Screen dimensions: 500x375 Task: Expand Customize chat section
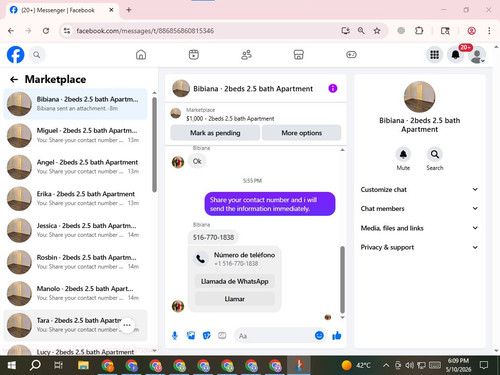coord(419,189)
